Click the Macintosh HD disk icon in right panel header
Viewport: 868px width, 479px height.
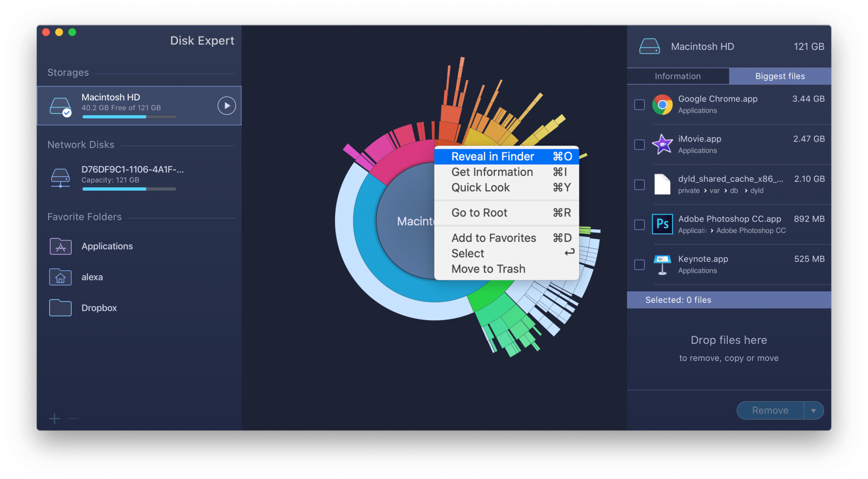[649, 47]
